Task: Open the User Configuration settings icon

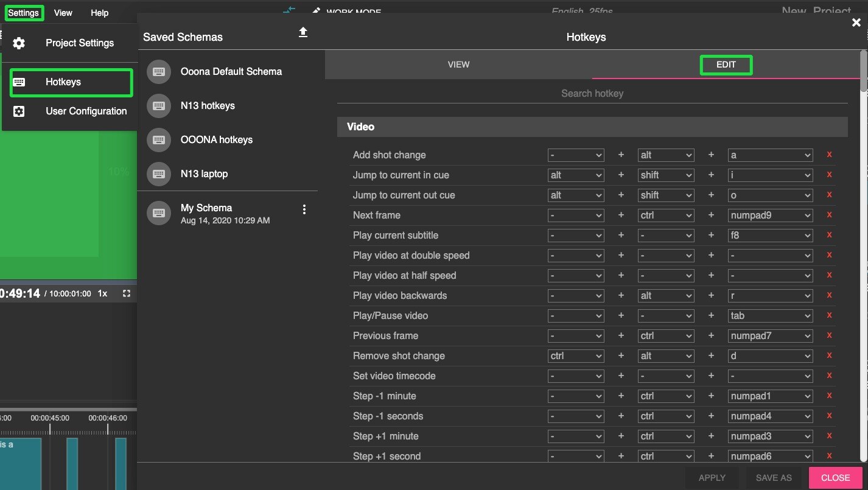Action: [x=18, y=111]
